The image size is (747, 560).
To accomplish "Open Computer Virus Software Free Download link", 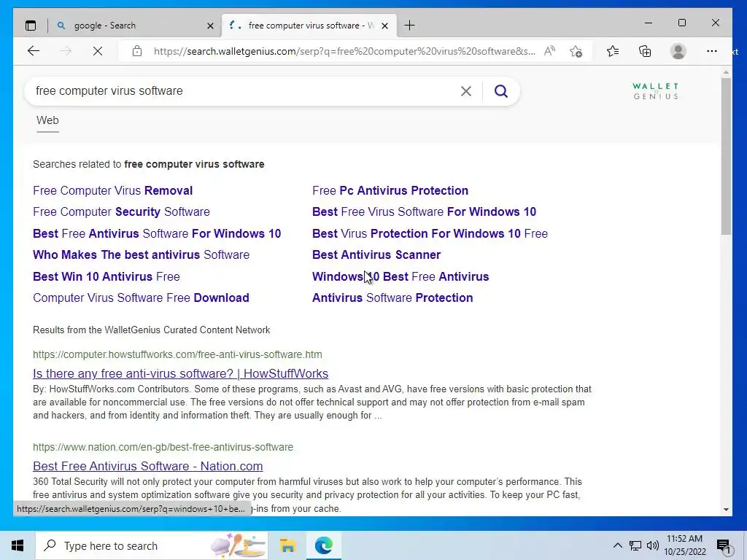I will pyautogui.click(x=141, y=297).
